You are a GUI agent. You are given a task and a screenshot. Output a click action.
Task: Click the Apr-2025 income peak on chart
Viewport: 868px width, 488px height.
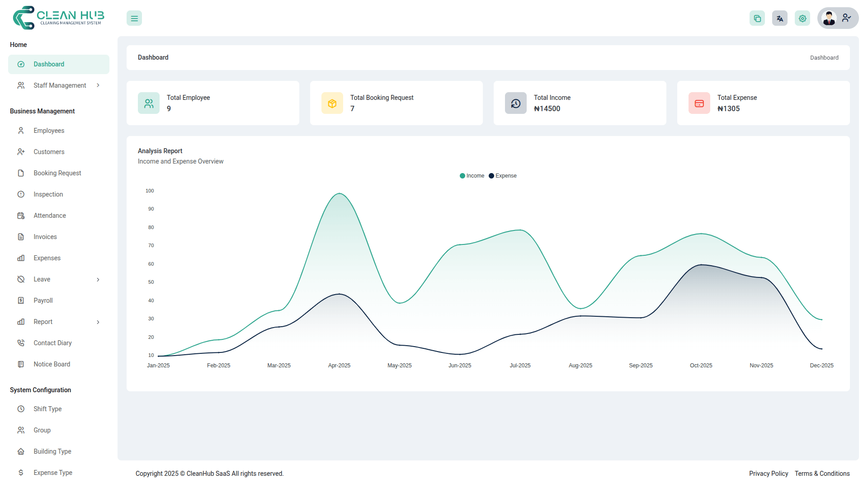point(340,194)
